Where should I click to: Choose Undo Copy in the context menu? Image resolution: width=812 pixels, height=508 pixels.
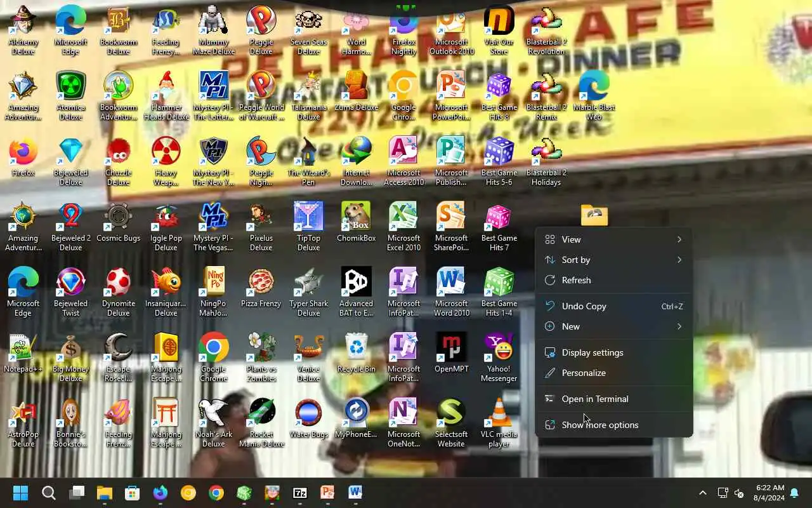click(613, 306)
